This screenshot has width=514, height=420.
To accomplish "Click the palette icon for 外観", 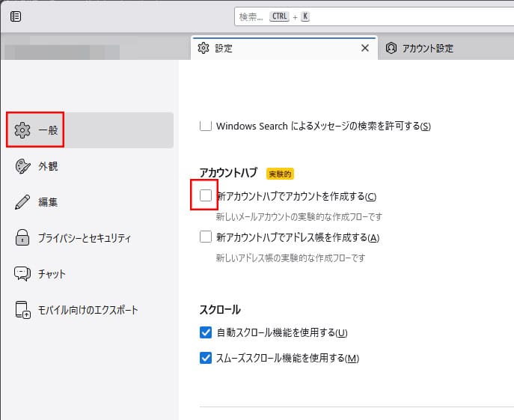I will tap(22, 166).
